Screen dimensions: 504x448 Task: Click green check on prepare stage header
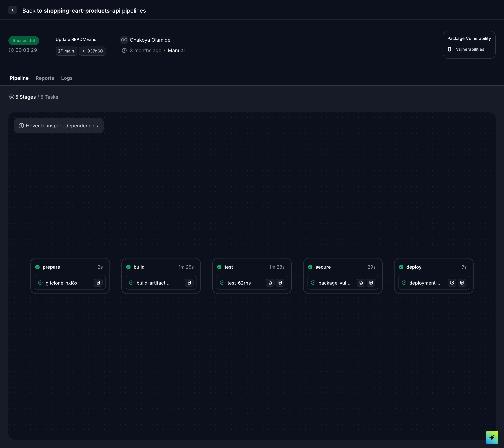[37, 267]
